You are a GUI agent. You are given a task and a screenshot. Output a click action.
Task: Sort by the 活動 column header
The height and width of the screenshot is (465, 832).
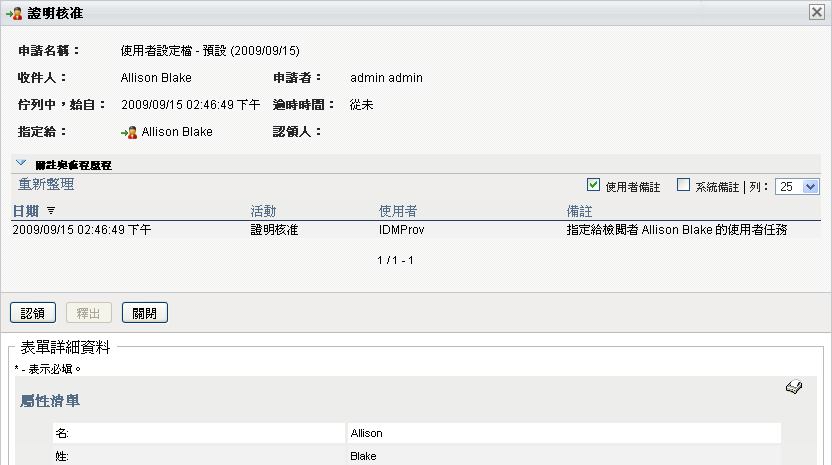tap(263, 211)
